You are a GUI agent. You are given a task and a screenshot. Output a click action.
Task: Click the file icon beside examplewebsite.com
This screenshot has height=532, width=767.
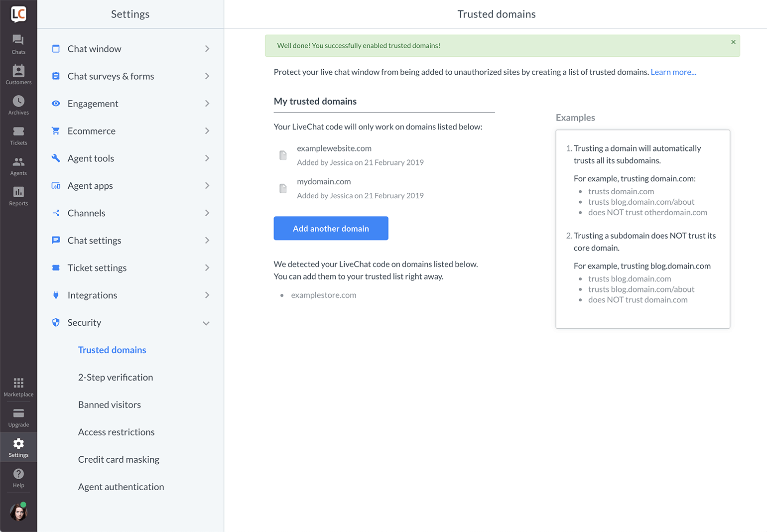coord(283,155)
